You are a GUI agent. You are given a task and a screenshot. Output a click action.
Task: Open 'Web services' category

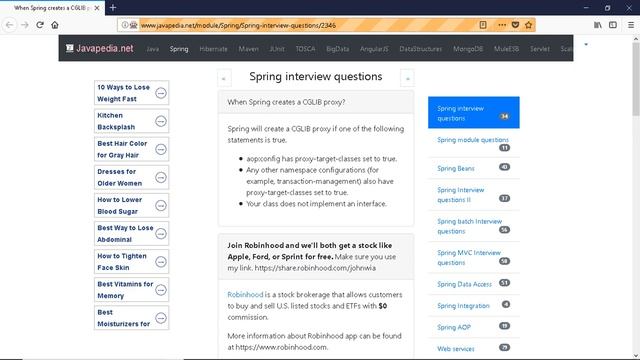473,349
